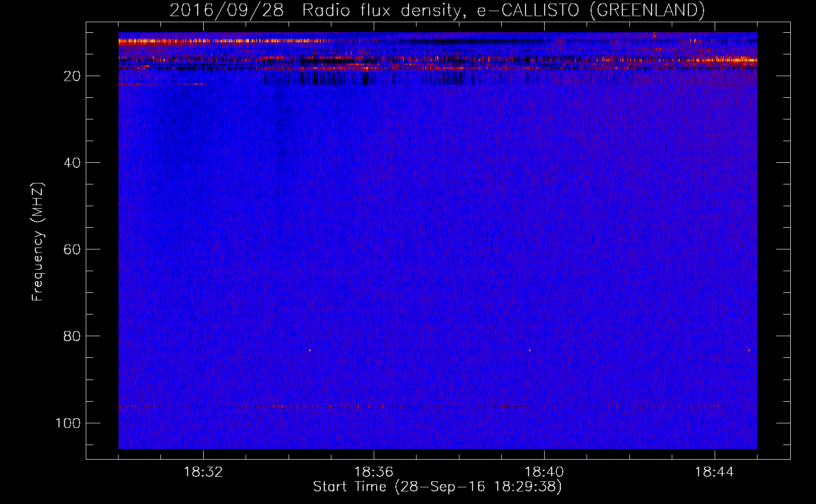Click the 100 MHz frequency tick label
The width and height of the screenshot is (816, 504).
click(68, 423)
